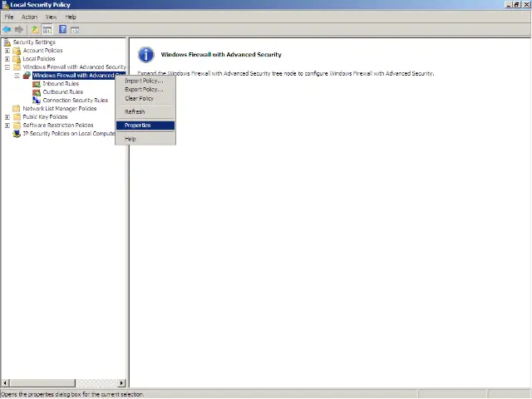Expand the Public Key Policies node
The height and width of the screenshot is (399, 532).
tap(7, 117)
